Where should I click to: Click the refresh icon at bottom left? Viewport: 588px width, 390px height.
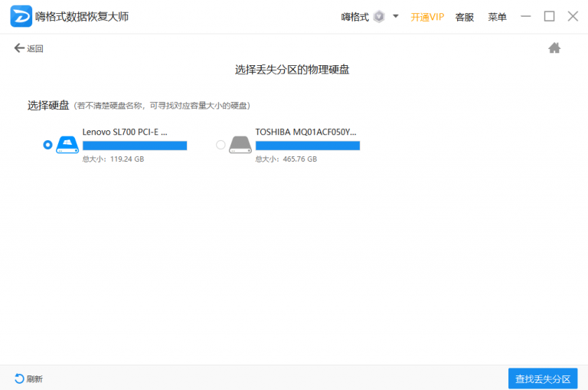[x=19, y=379]
